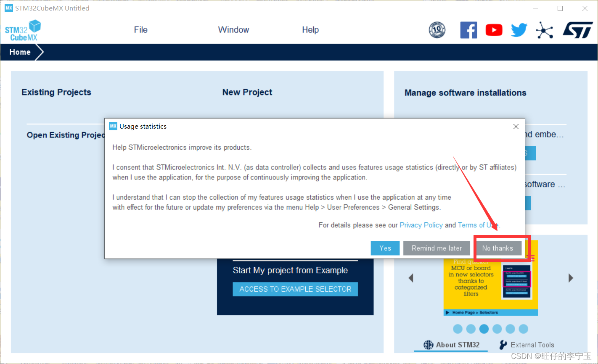Switch to the About STM32 tab
This screenshot has height=364, width=598.
451,345
